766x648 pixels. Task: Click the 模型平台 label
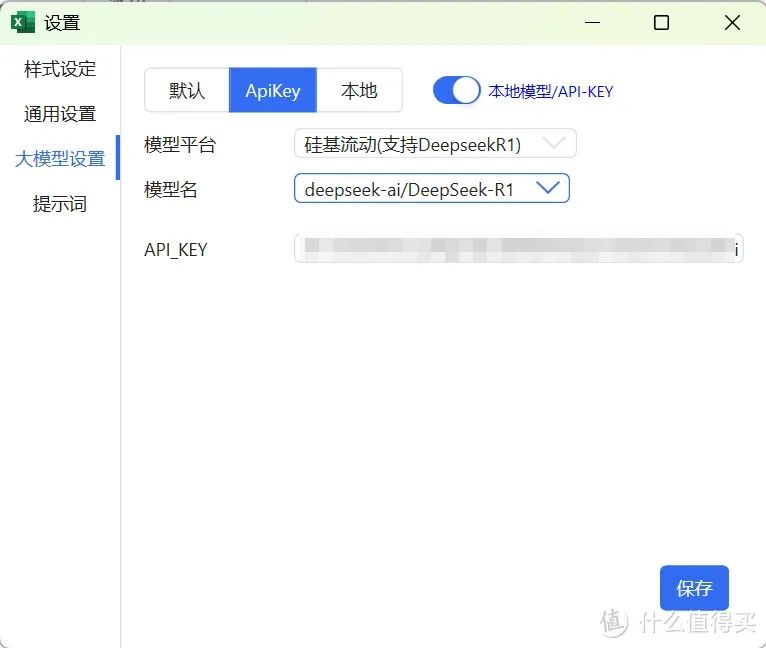tap(180, 145)
